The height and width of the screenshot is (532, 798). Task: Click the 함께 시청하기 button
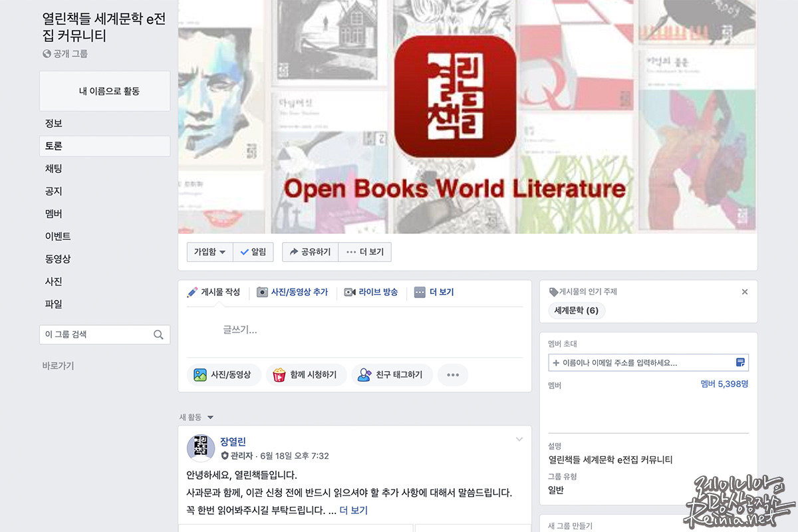tap(306, 375)
